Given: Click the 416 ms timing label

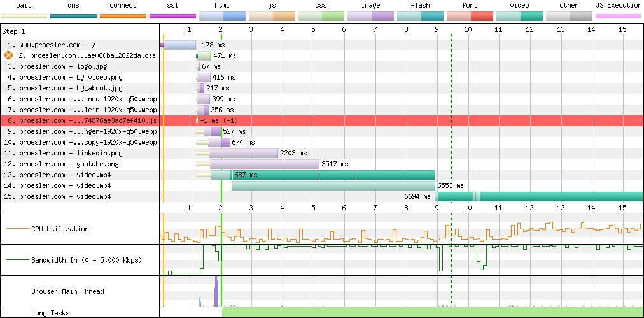Looking at the screenshot, I should (x=224, y=77).
